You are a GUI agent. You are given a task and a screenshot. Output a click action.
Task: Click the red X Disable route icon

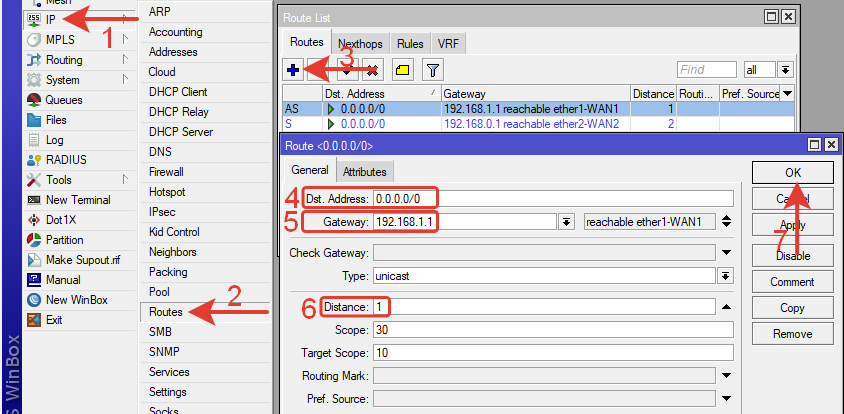(372, 70)
